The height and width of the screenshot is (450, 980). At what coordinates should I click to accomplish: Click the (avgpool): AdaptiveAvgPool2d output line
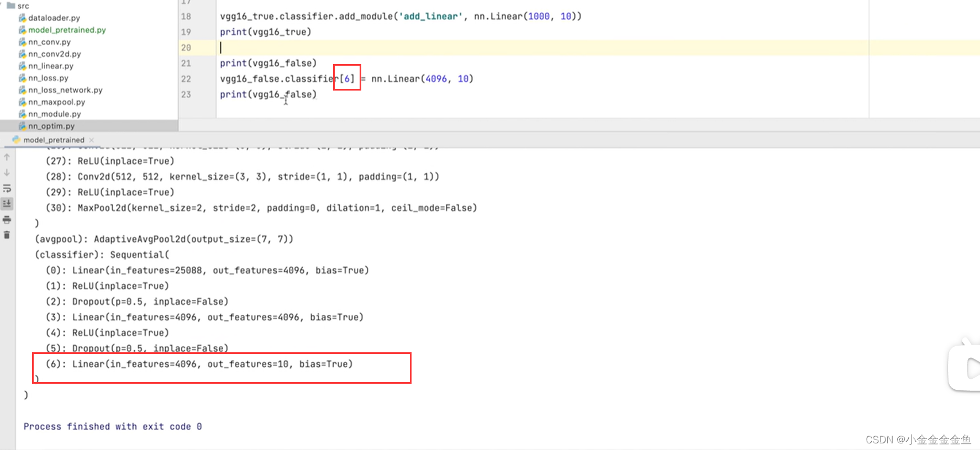point(164,239)
